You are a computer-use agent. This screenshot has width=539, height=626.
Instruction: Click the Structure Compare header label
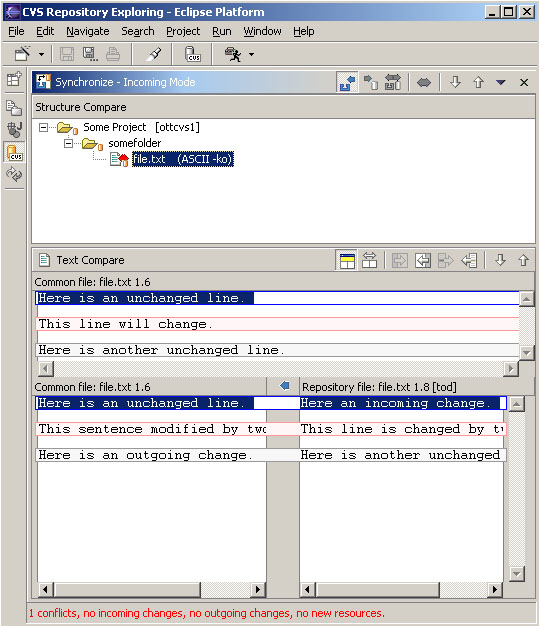(x=81, y=107)
